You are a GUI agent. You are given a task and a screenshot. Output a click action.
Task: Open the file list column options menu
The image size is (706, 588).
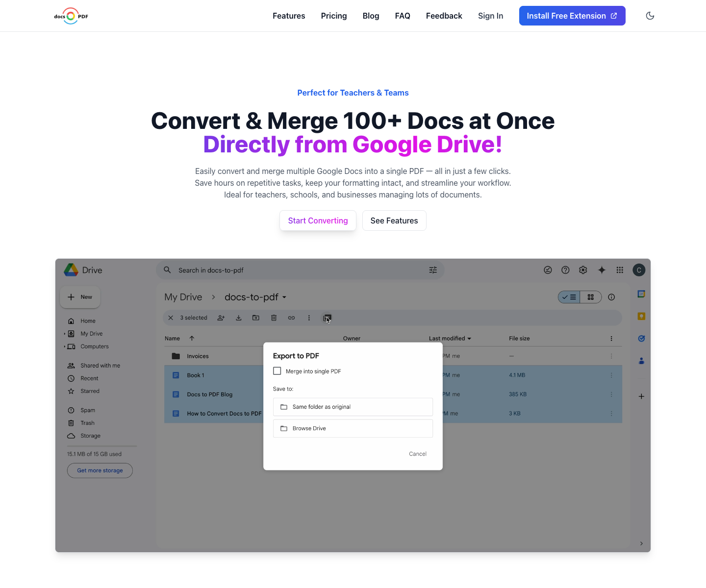click(x=611, y=338)
